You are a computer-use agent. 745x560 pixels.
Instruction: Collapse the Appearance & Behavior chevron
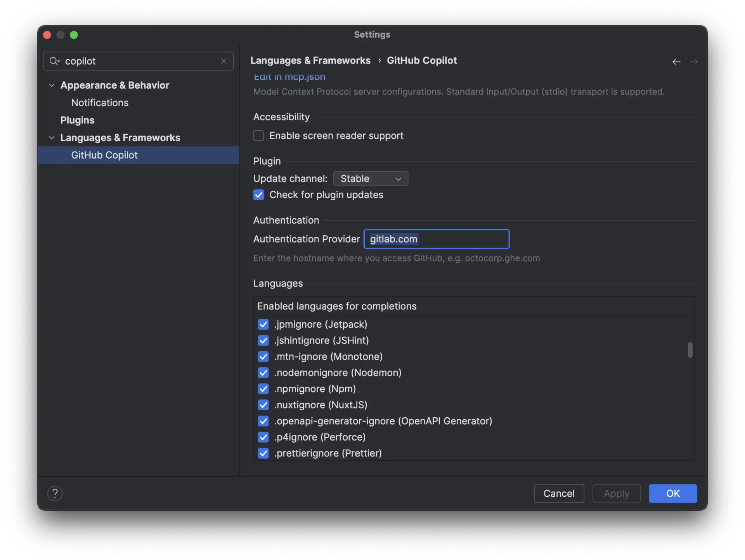pos(52,85)
